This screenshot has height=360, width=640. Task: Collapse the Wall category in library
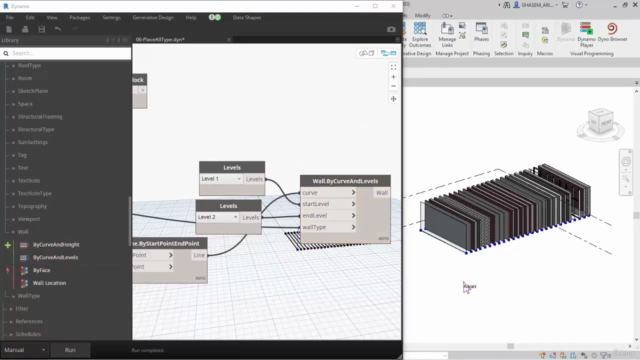click(13, 232)
